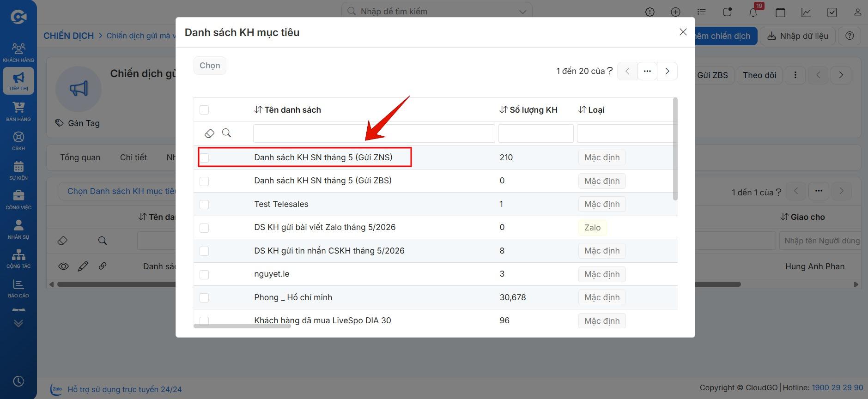Open the Công Việc briefcase module
The image size is (868, 399).
(x=18, y=199)
